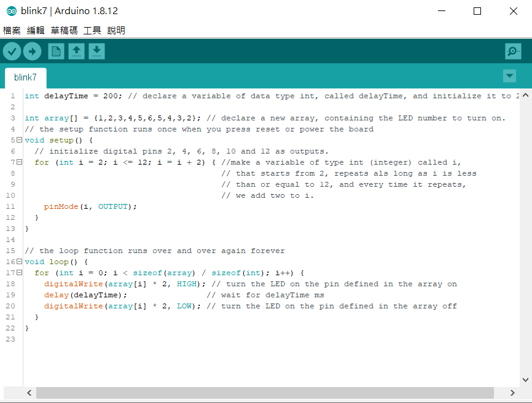The image size is (532, 403).
Task: Click the horizontal scrollbar right arrow
Action: pyautogui.click(x=513, y=393)
